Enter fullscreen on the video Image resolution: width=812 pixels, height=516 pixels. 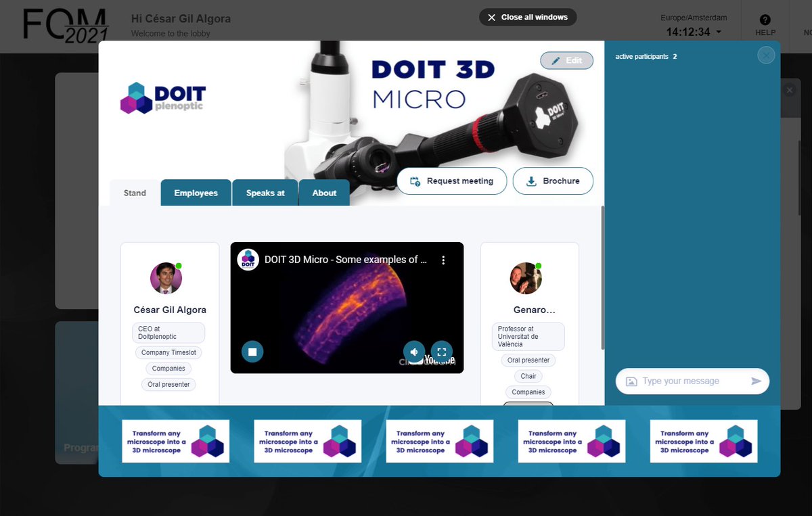(x=441, y=352)
